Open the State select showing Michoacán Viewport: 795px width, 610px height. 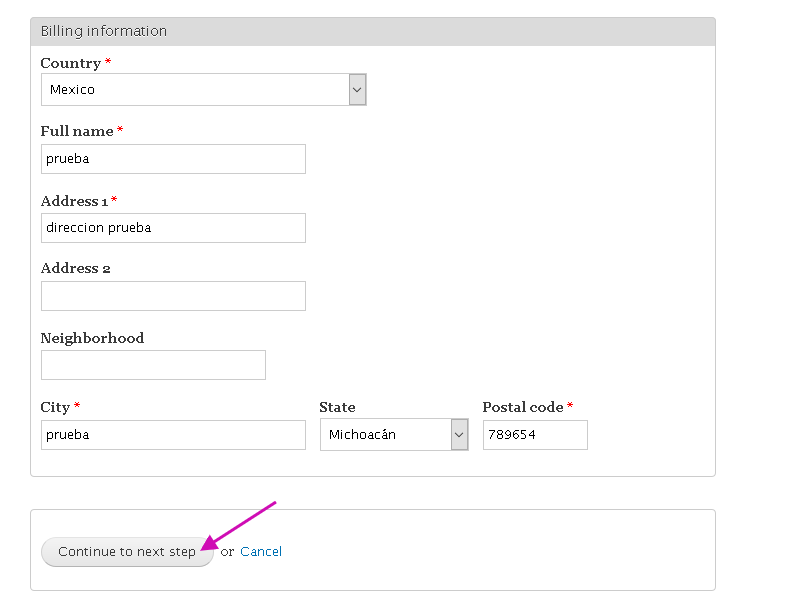394,435
